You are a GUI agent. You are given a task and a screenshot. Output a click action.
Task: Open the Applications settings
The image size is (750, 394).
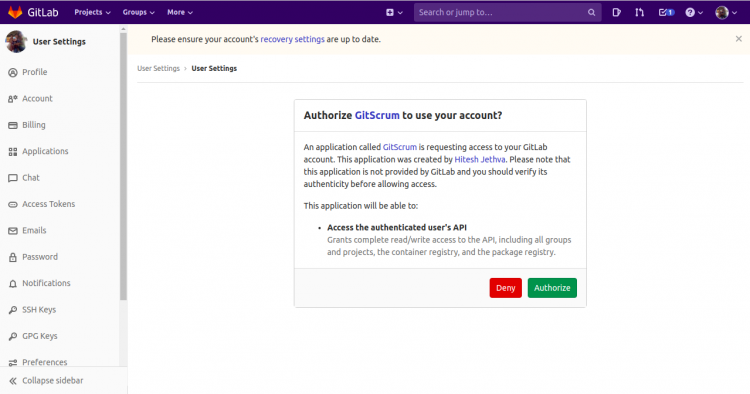[45, 151]
